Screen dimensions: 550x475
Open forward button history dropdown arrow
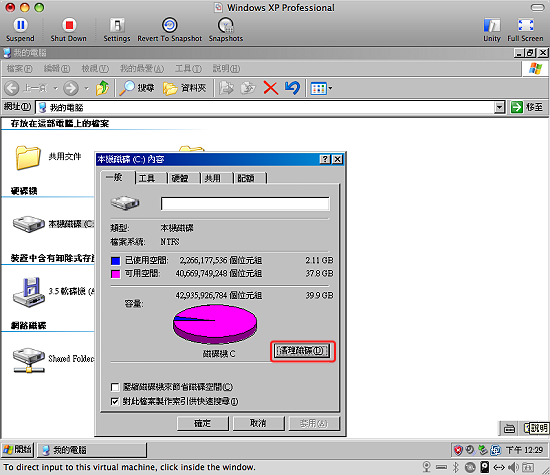(x=86, y=88)
